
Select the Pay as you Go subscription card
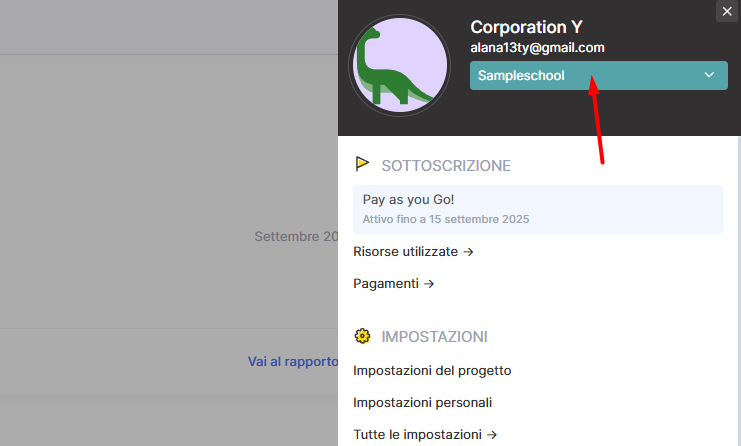click(x=538, y=209)
